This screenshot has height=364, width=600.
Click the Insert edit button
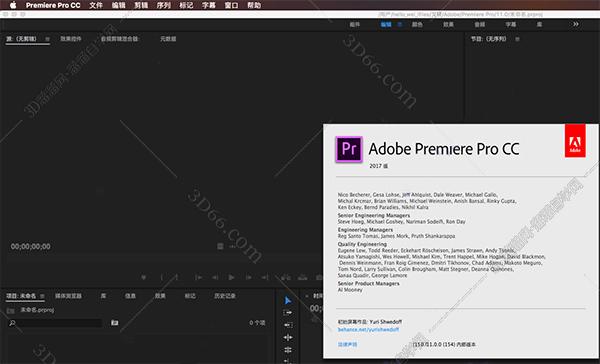[286, 277]
